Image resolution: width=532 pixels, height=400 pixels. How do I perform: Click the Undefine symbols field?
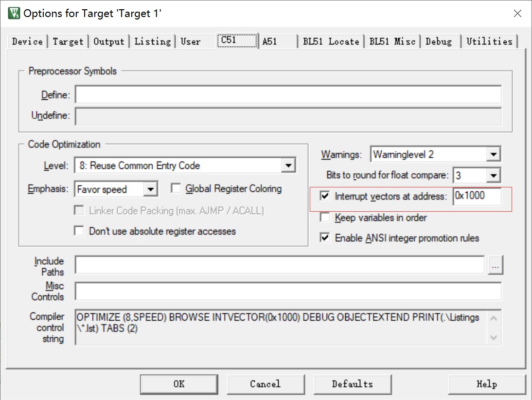[288, 116]
